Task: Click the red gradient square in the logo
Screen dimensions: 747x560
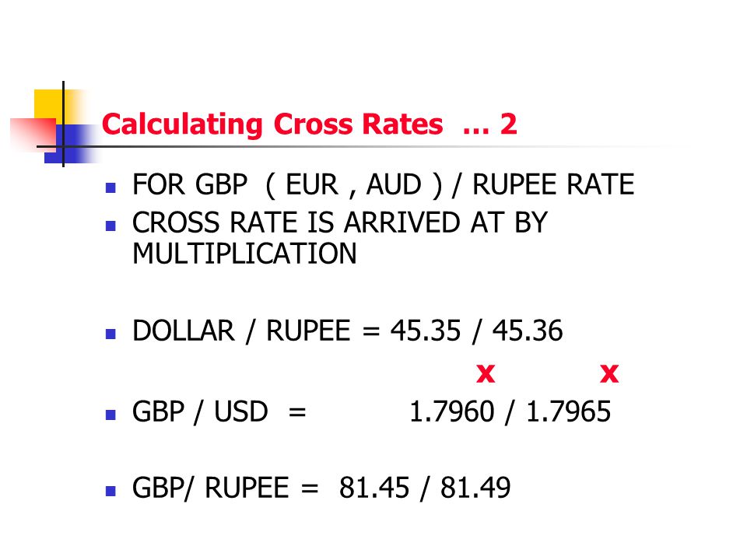Action: point(33,132)
